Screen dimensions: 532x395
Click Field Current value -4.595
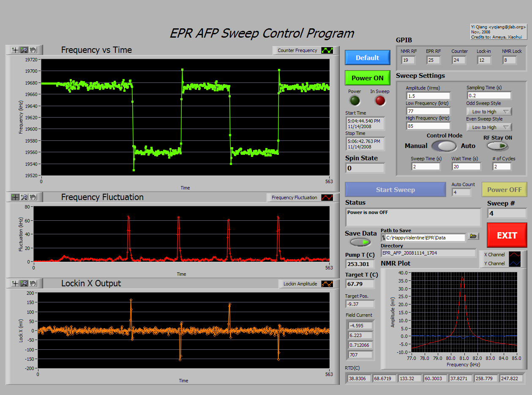click(x=360, y=325)
